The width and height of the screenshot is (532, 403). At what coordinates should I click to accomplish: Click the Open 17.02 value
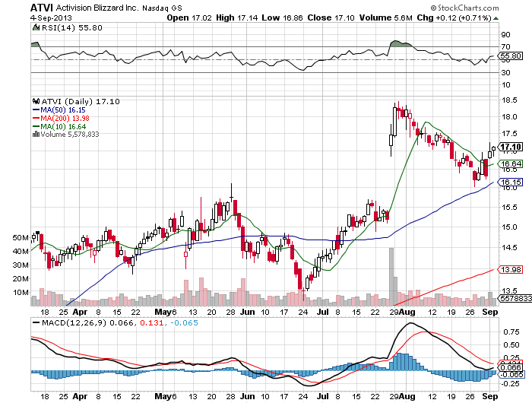point(189,17)
